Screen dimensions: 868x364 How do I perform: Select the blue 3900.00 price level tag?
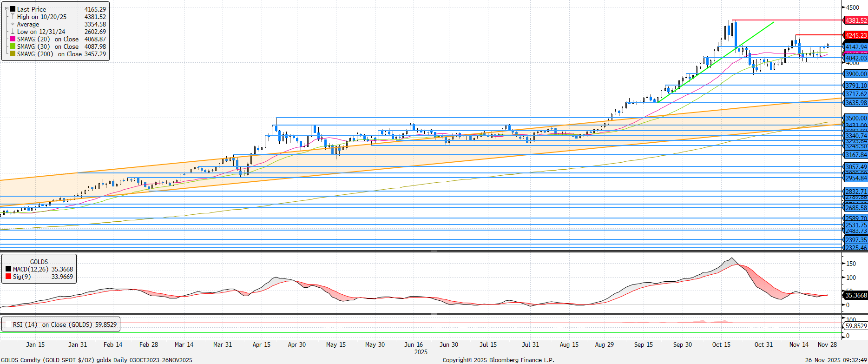point(855,74)
